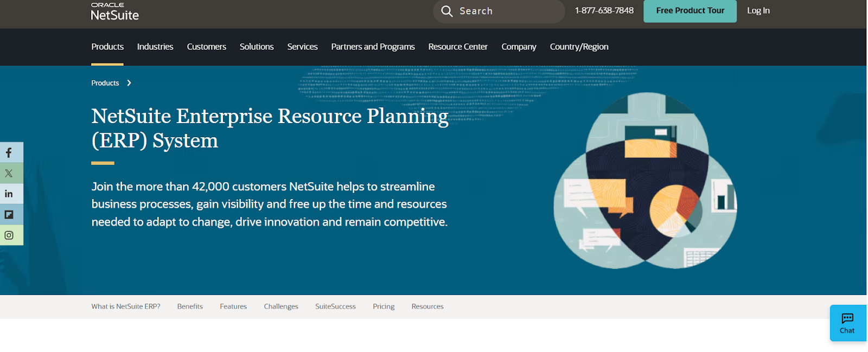Open the Customers menu
868x352 pixels.
pyautogui.click(x=207, y=47)
